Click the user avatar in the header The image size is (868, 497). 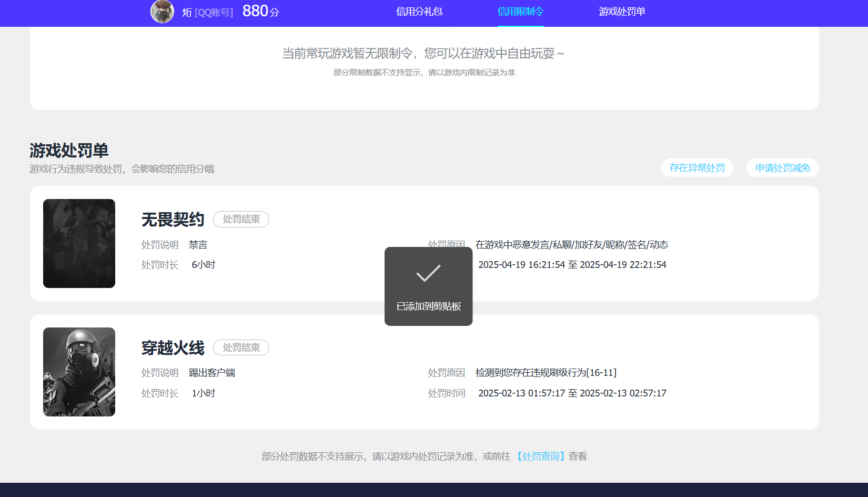(x=163, y=11)
